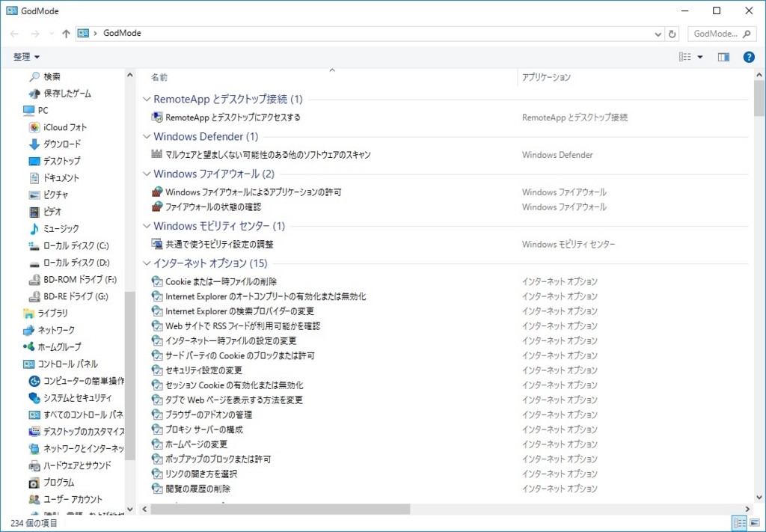
Task: Select BD-RE ドライブ (G:)
Action: click(x=76, y=296)
